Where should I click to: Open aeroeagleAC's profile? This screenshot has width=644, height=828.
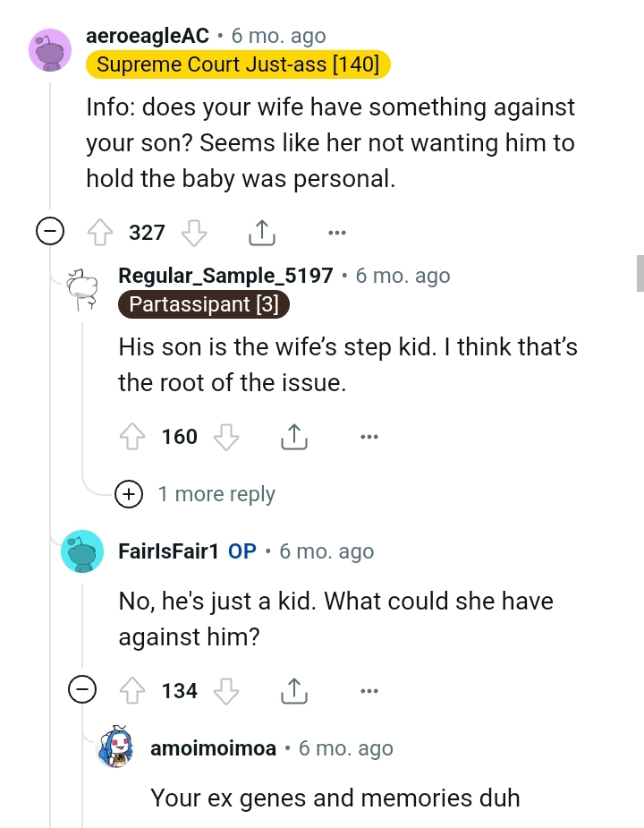pos(148,36)
